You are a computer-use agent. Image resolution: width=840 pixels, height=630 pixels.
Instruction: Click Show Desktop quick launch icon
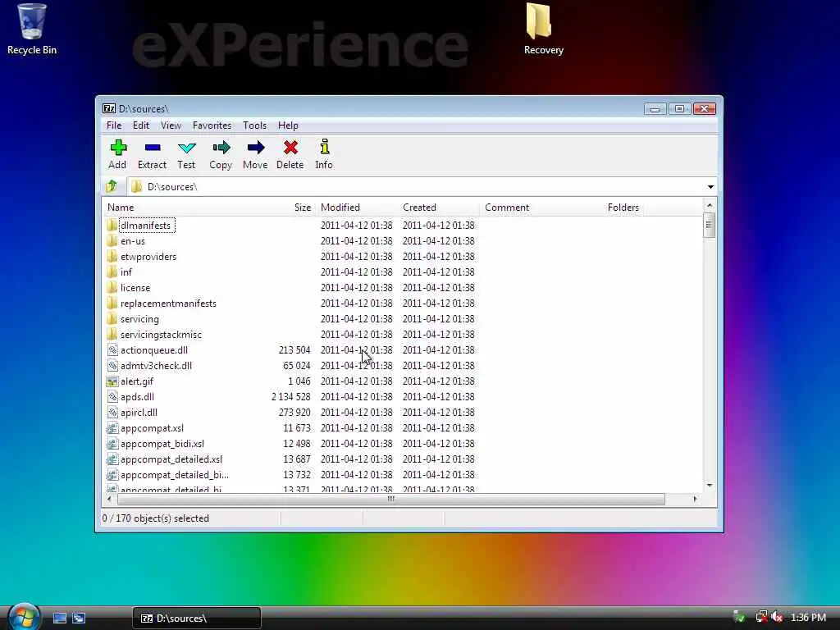[59, 618]
